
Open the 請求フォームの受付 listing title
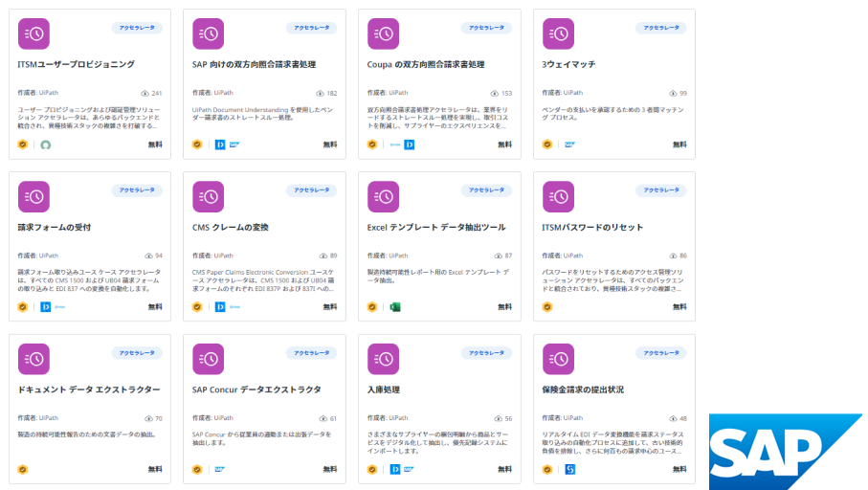(x=55, y=227)
